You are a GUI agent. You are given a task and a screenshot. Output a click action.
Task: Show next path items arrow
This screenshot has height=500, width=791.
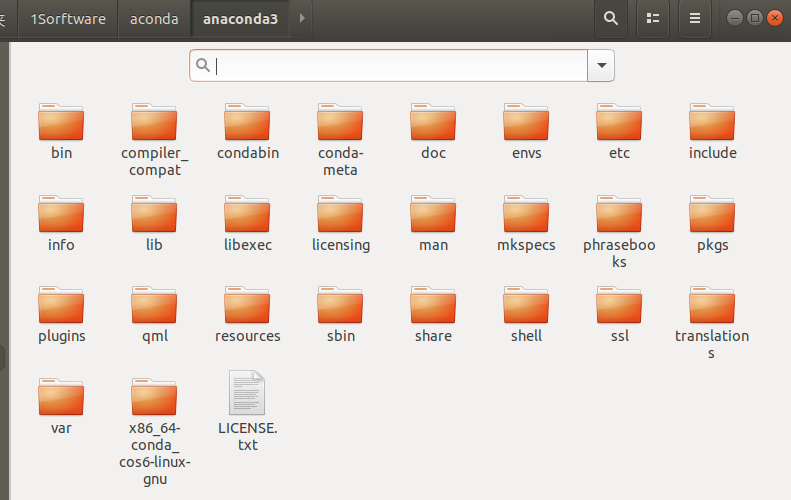tap(302, 19)
